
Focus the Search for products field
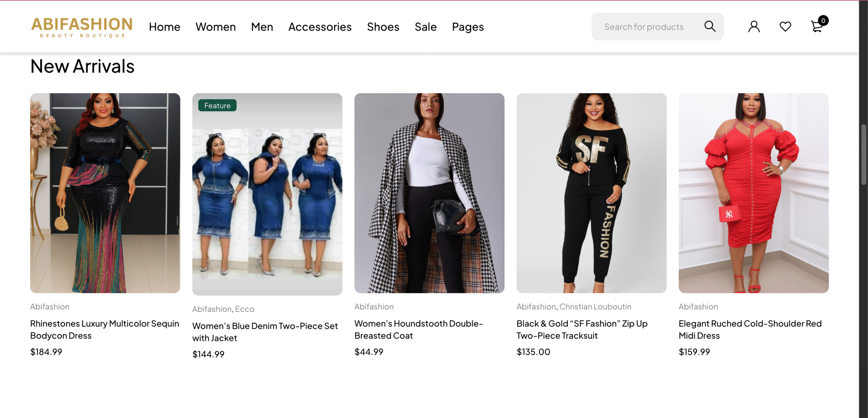644,27
